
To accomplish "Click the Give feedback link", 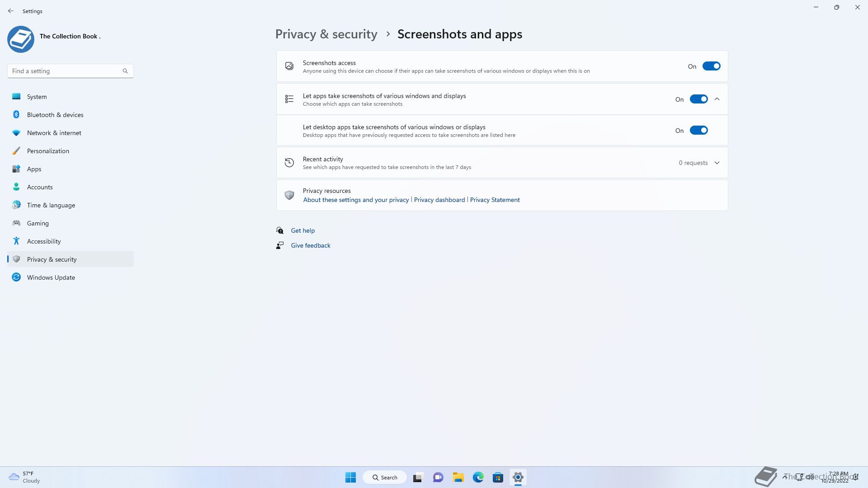I will (x=311, y=245).
